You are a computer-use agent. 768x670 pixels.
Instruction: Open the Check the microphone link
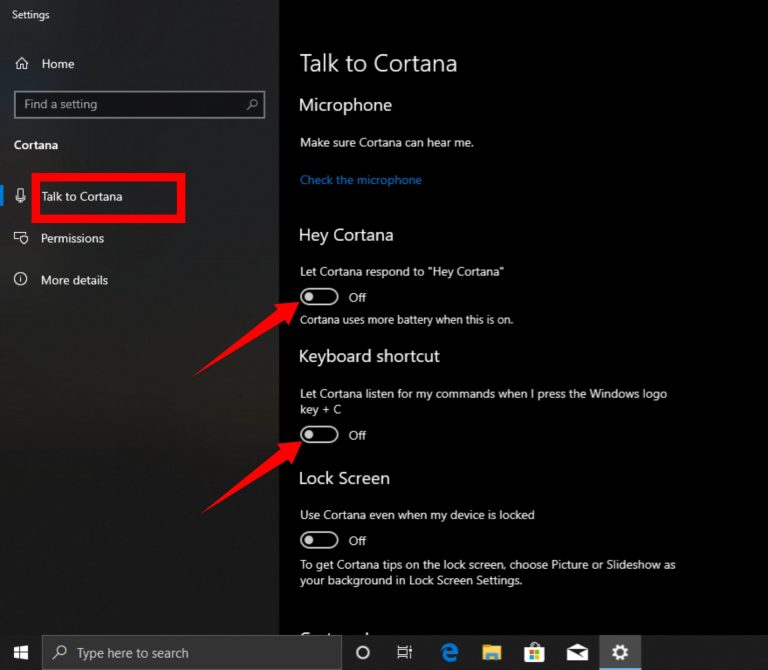(x=360, y=180)
